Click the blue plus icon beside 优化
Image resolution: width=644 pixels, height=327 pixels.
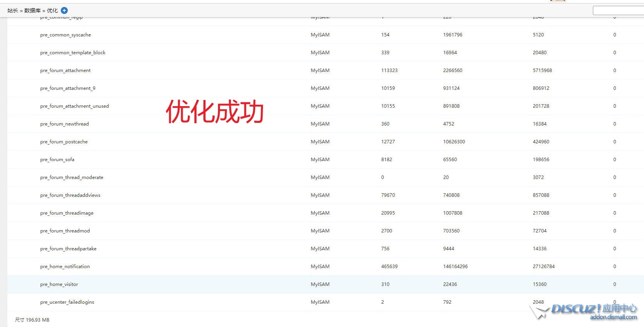click(x=65, y=10)
